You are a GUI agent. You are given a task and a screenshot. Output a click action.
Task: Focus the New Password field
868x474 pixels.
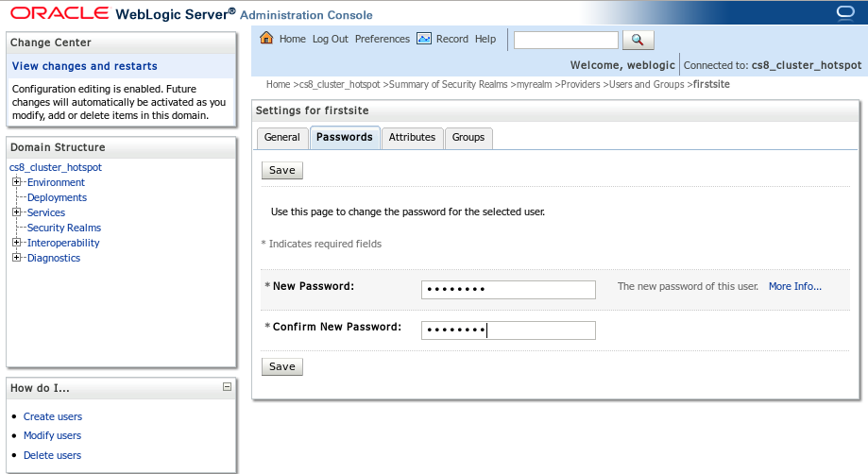[508, 289]
